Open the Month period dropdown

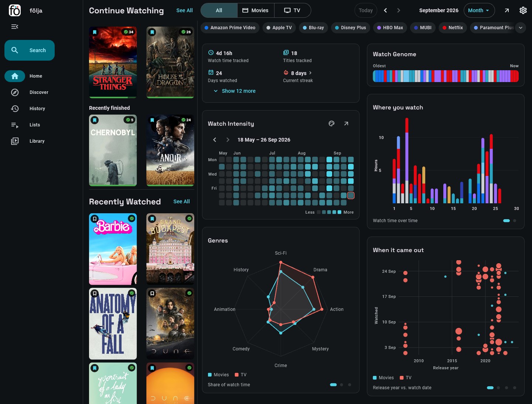click(x=478, y=10)
